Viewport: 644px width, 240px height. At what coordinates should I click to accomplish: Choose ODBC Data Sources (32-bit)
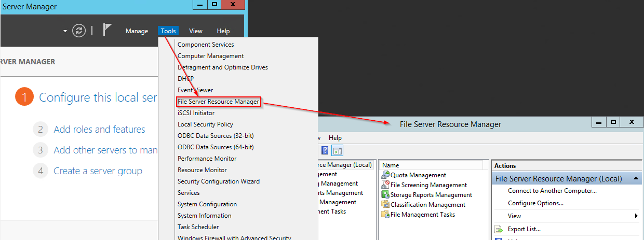216,136
